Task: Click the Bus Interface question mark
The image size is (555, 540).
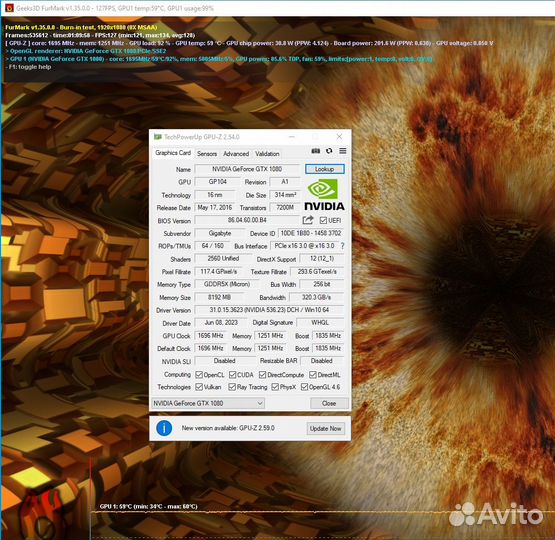Action: point(342,246)
